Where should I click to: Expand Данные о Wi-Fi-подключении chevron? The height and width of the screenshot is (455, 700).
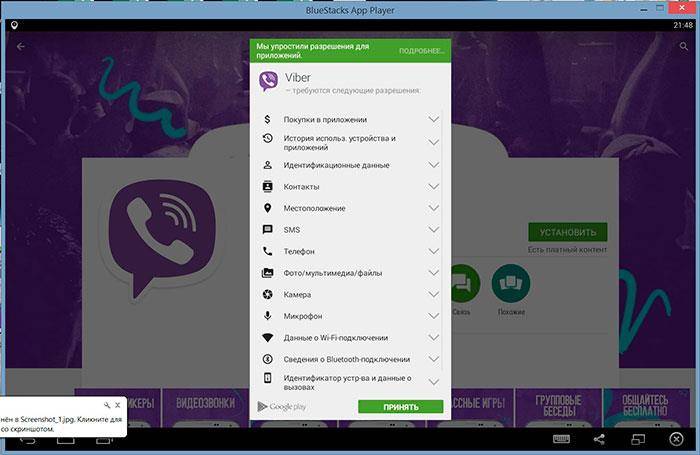coord(433,338)
